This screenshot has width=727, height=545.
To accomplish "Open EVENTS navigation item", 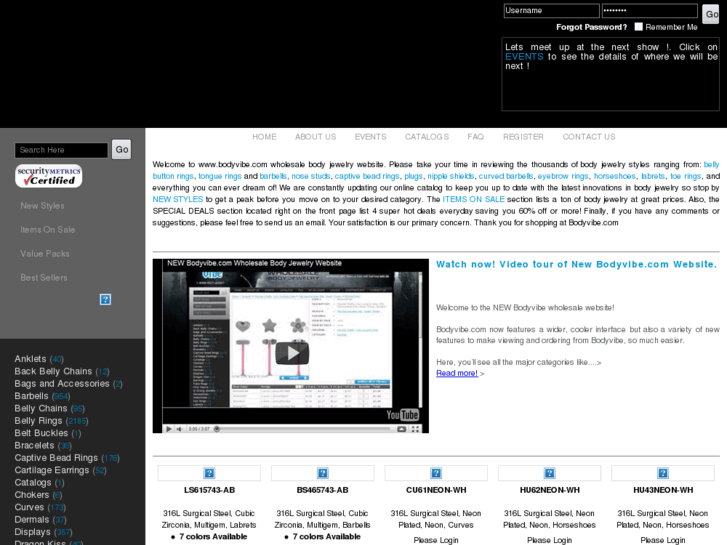I will 370,137.
